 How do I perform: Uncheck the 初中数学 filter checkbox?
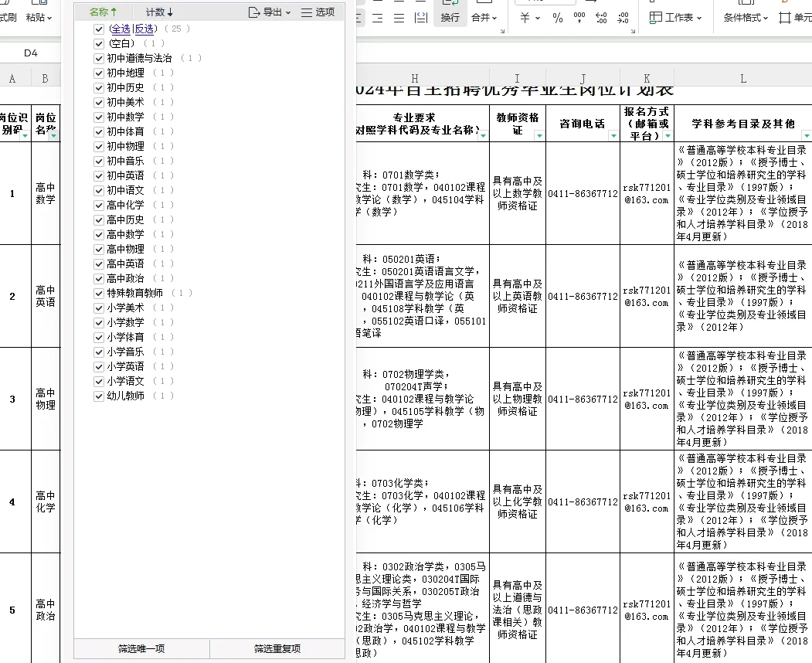point(98,117)
